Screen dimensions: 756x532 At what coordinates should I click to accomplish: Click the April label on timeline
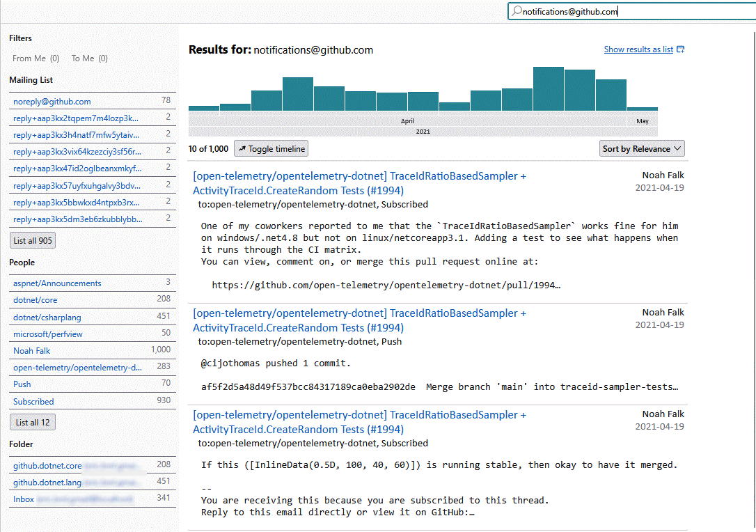pos(407,121)
